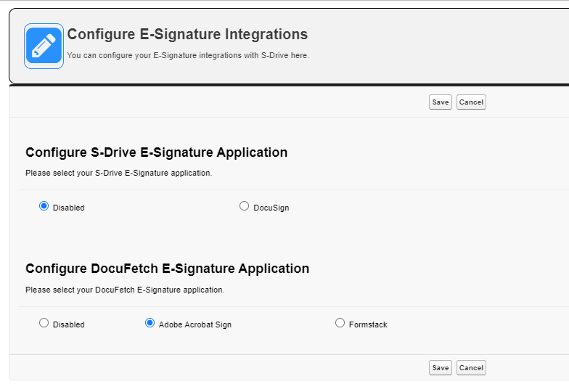Select the Adobe Acrobat Sign radio button
This screenshot has width=569, height=392.
point(150,323)
